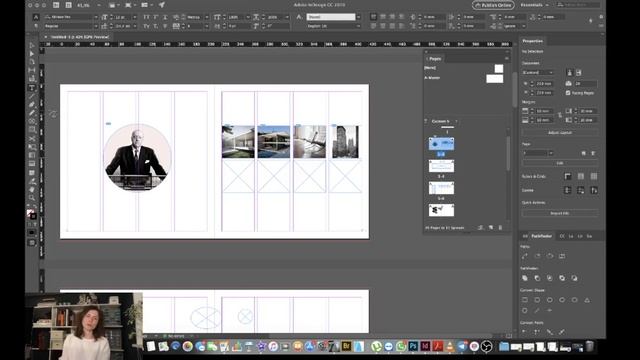Click the Pathfinder Exclude Overlap icon
640x360 pixels.
point(562,278)
